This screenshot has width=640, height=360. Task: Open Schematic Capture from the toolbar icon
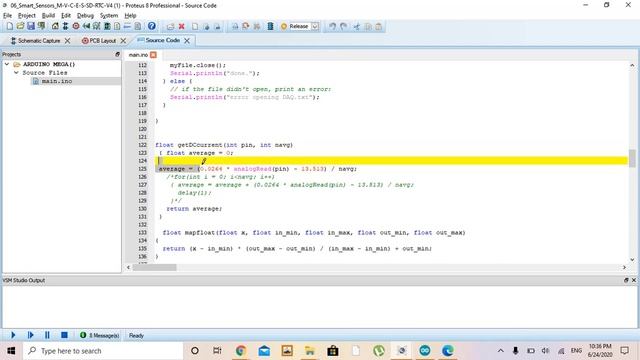point(65,26)
